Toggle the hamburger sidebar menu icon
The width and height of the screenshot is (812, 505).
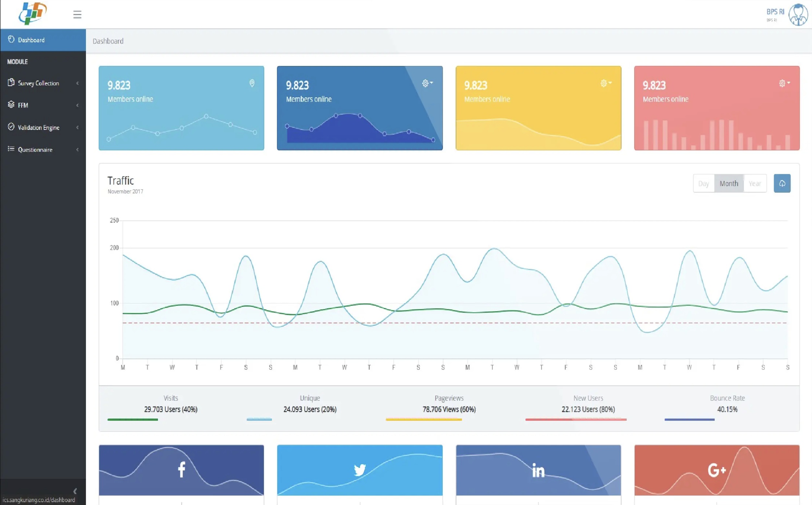(77, 14)
